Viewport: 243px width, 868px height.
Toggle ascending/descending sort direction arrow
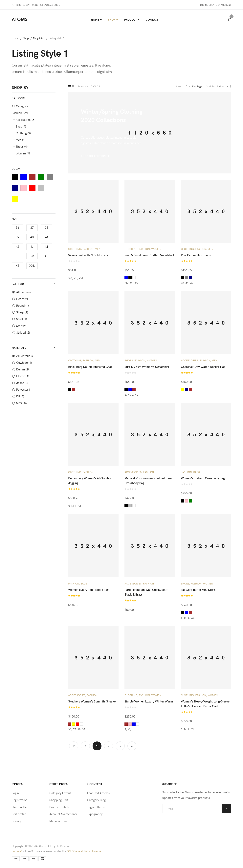click(231, 86)
